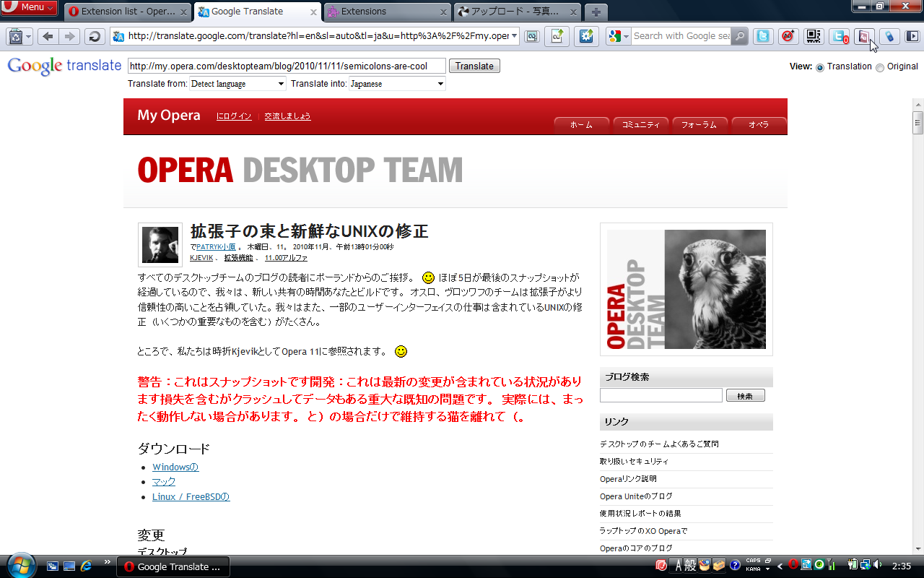
Task: Open the フォーラム navigation tab
Action: tap(700, 125)
